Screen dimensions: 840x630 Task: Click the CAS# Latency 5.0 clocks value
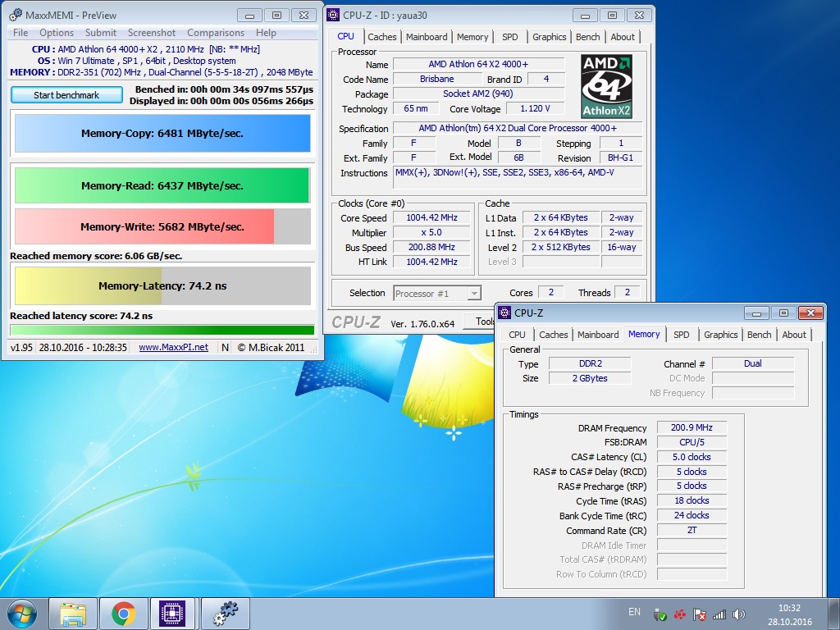click(692, 457)
